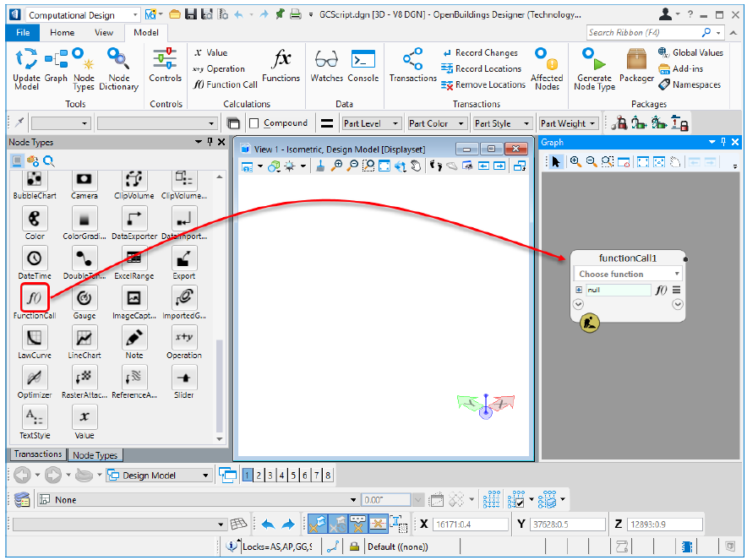The height and width of the screenshot is (560, 747).
Task: Open the Node Dictionary tool
Action: pos(118,69)
